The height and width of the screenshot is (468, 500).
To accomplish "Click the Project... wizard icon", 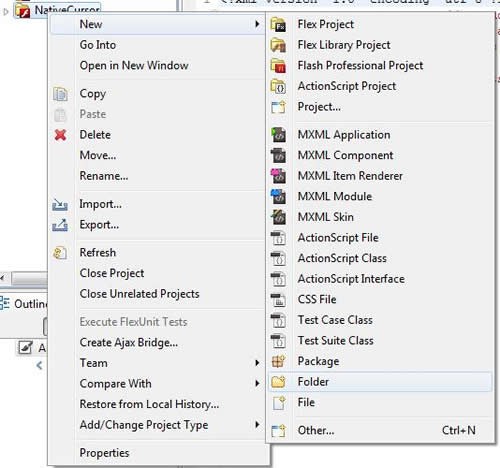I will point(278,107).
